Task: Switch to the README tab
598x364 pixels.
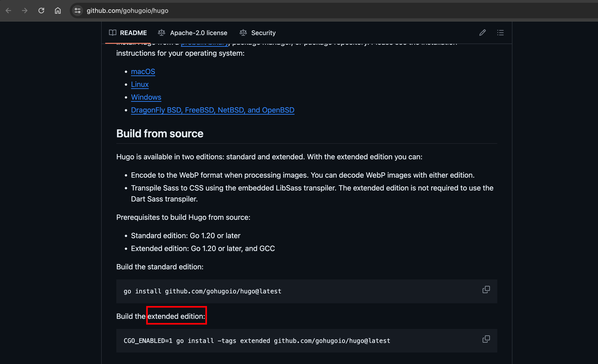Action: [x=133, y=33]
